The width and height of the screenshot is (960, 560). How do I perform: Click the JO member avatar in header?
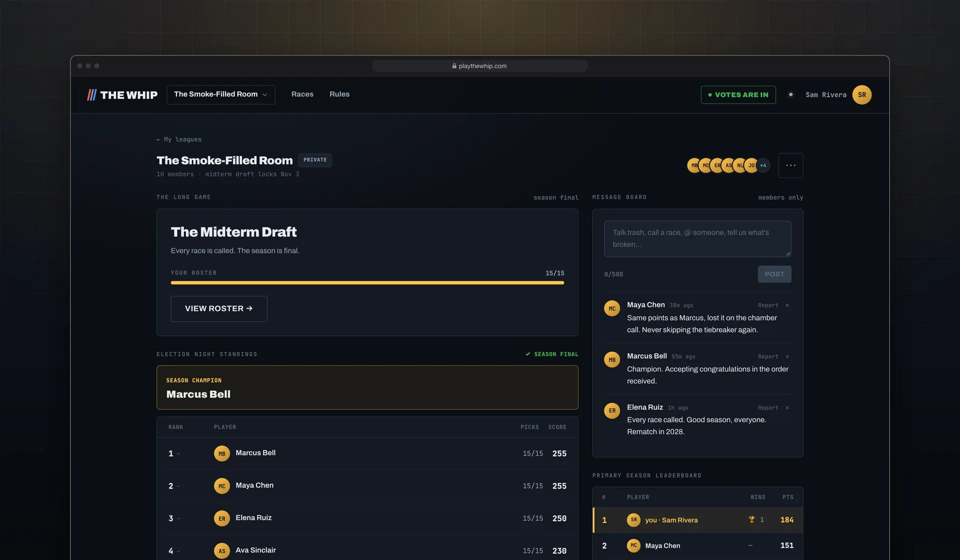[751, 165]
